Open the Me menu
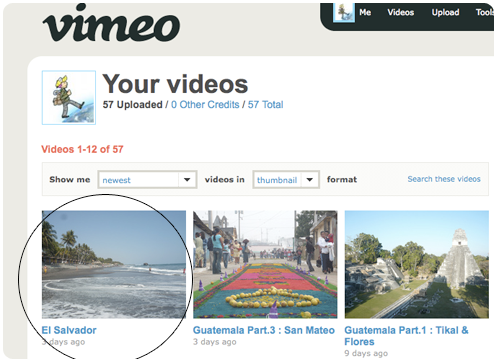499x364 pixels. tap(365, 12)
